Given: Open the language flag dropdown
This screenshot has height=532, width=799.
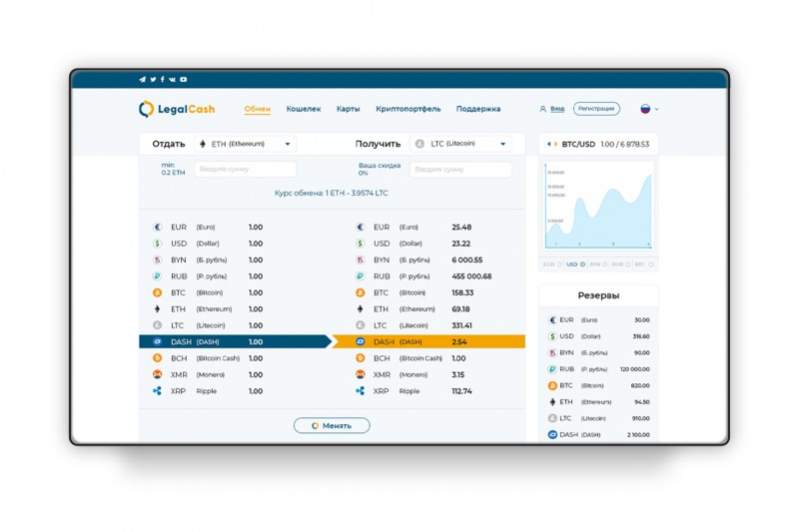Looking at the screenshot, I should click(649, 109).
